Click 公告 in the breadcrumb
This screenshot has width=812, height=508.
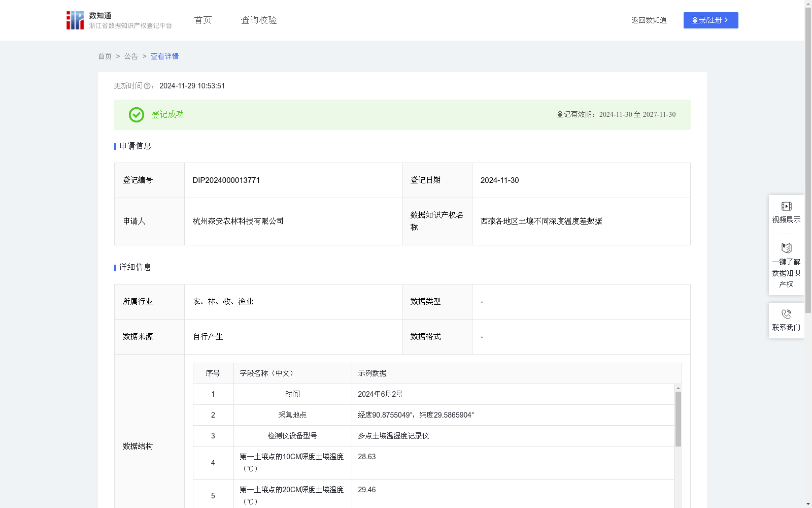coord(131,56)
